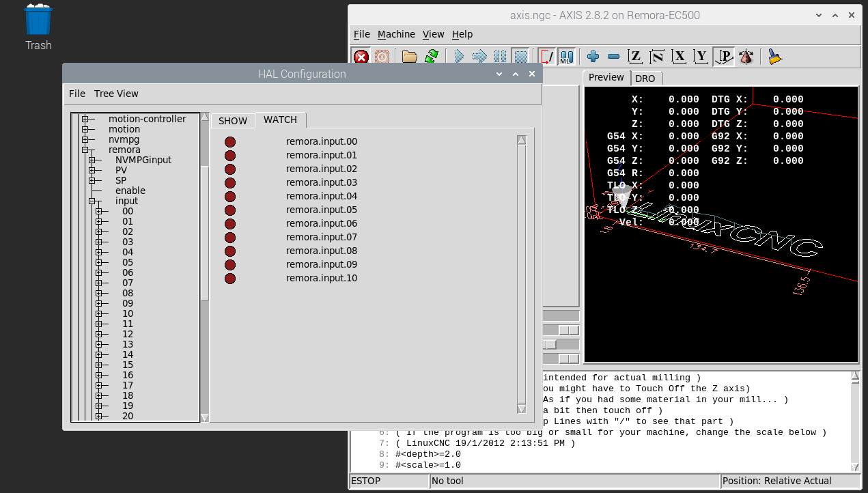Open the Machine menu in AXIS
Image resolution: width=868 pixels, height=493 pixels.
pos(396,34)
